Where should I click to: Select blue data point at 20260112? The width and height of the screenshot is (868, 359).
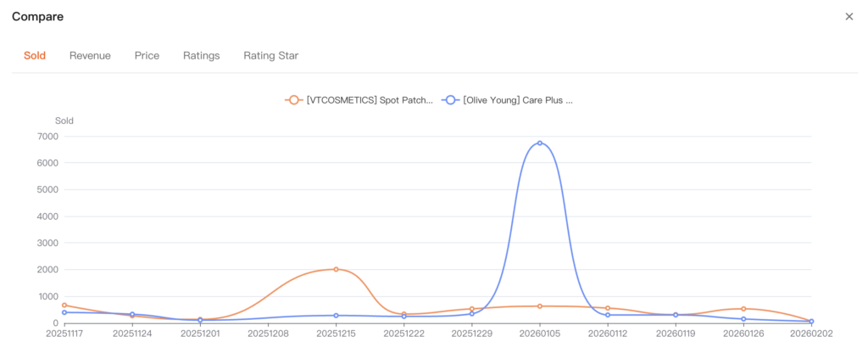(608, 315)
